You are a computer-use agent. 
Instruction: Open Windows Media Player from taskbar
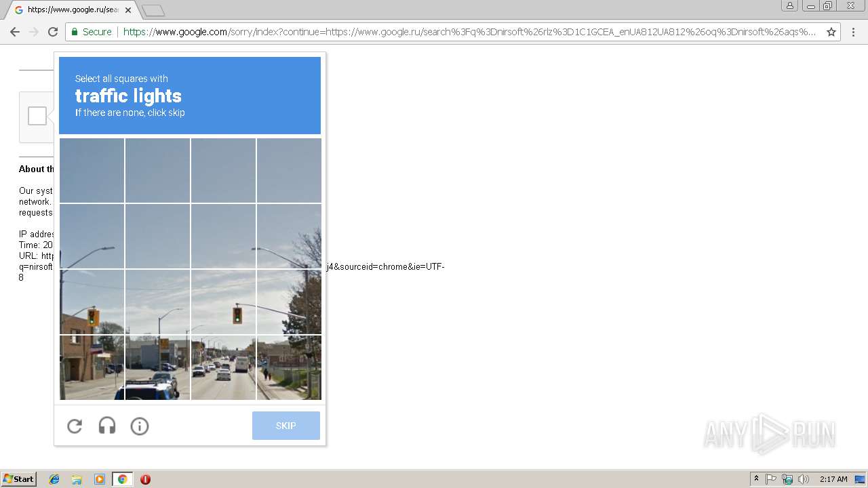click(100, 479)
